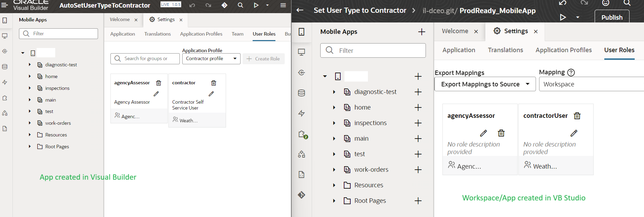Select the work-orders item in the Visual Builder tree
The image size is (644, 217).
pyautogui.click(x=58, y=123)
